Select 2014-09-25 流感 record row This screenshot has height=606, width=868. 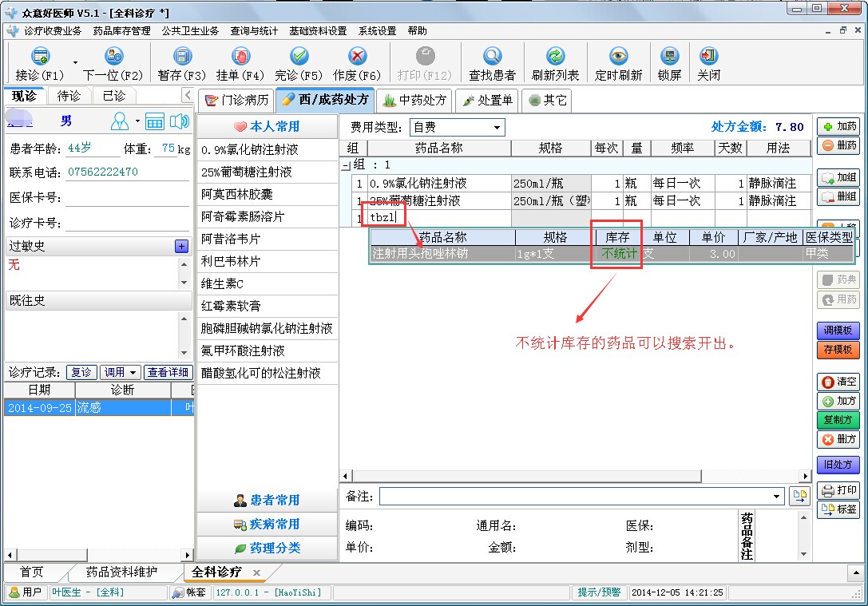(x=99, y=408)
